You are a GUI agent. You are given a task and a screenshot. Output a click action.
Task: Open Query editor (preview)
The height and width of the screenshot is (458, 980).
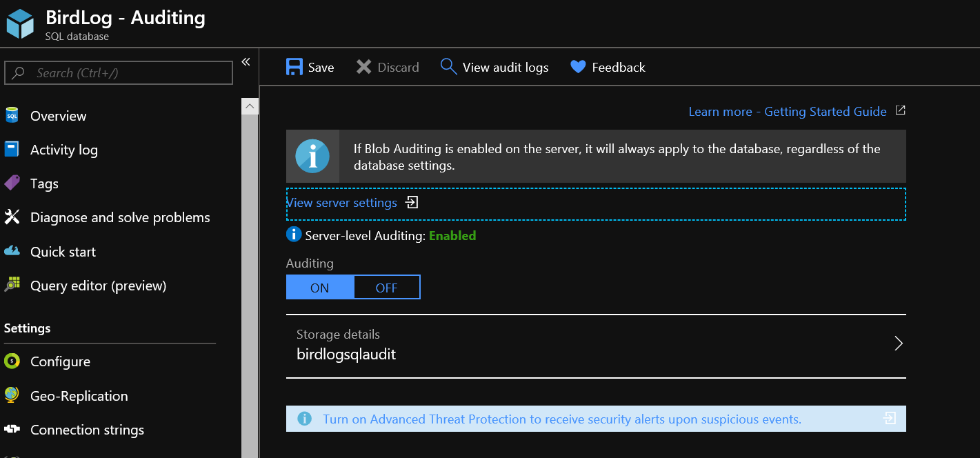98,286
